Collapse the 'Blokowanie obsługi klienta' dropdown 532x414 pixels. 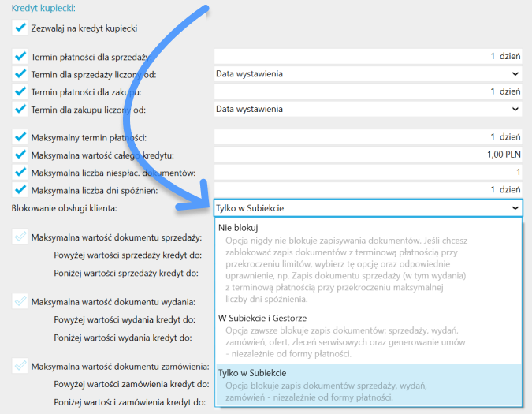point(515,208)
